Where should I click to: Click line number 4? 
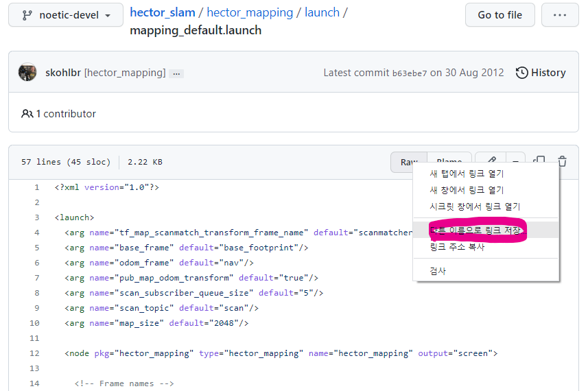tap(37, 233)
